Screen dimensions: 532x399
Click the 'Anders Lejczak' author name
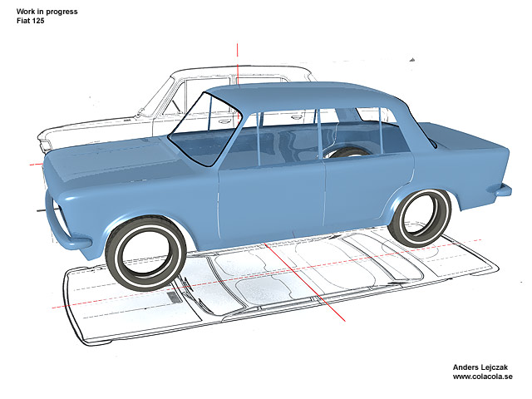480,367
